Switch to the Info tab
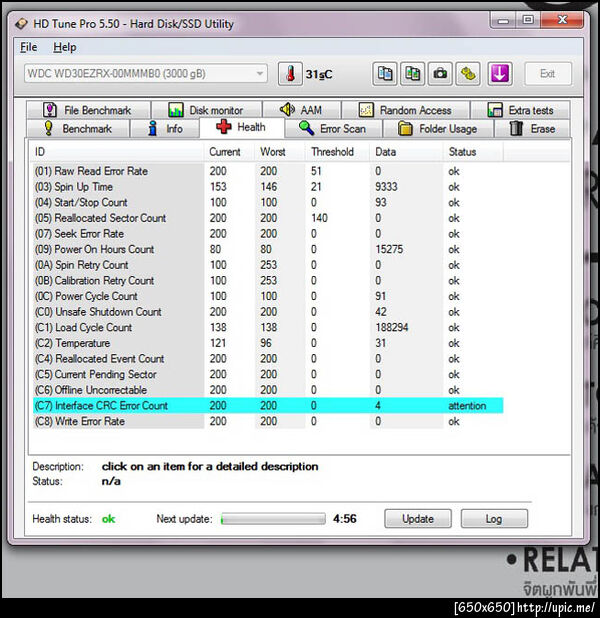600x618 pixels. point(165,128)
